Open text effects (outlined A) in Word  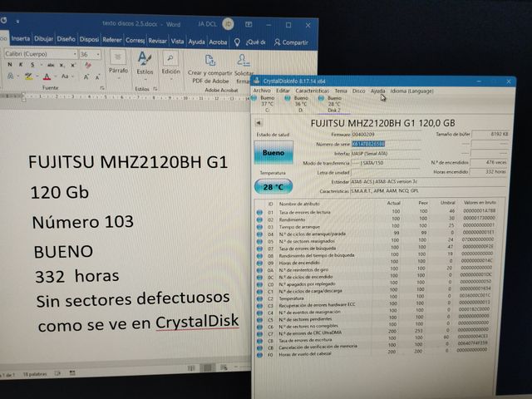coord(11,76)
